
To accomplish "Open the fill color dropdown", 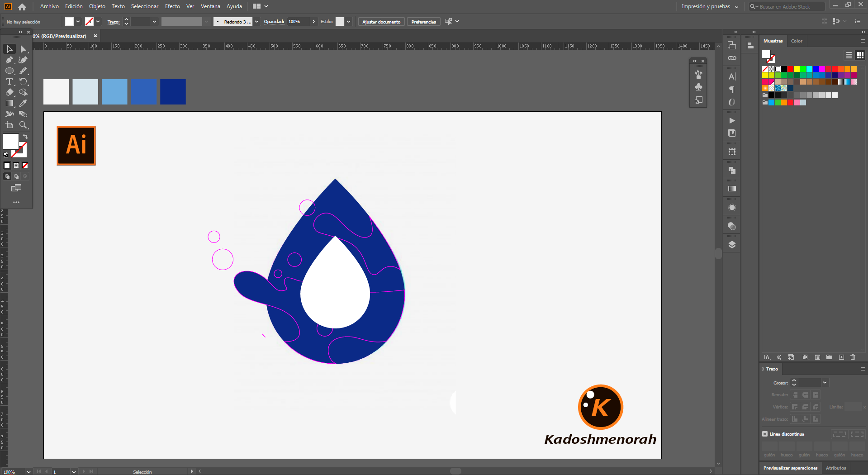I will 78,21.
